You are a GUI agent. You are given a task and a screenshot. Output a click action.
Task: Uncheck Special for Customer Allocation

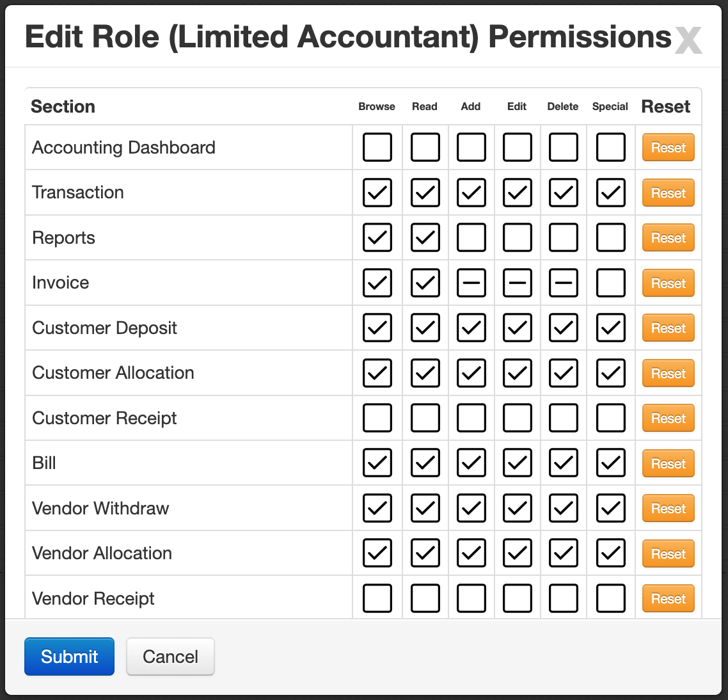610,372
